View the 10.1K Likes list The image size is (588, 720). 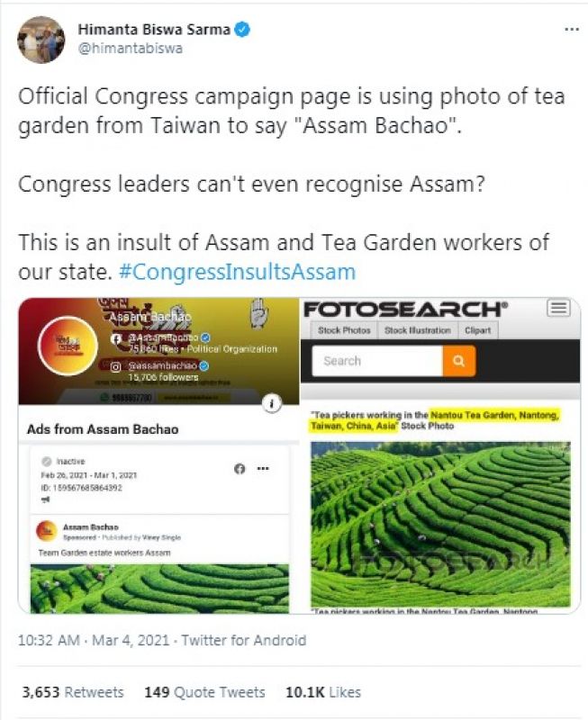click(x=323, y=692)
